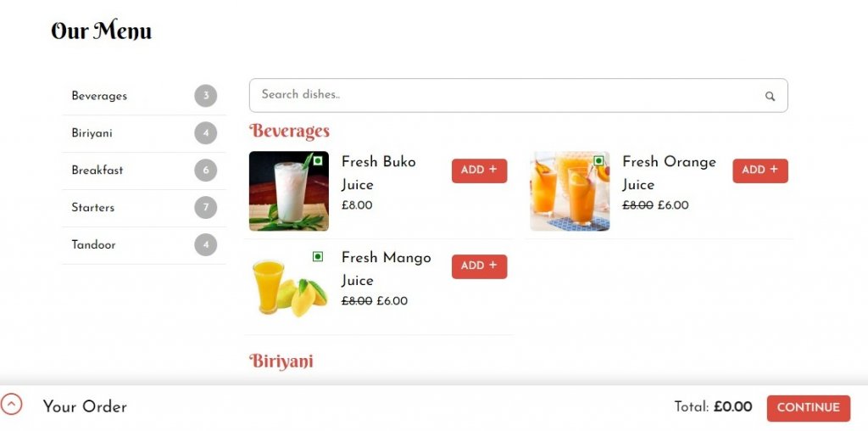Viewport: 868px width, 431px height.
Task: Switch to the Tandoor category
Action: click(x=144, y=245)
